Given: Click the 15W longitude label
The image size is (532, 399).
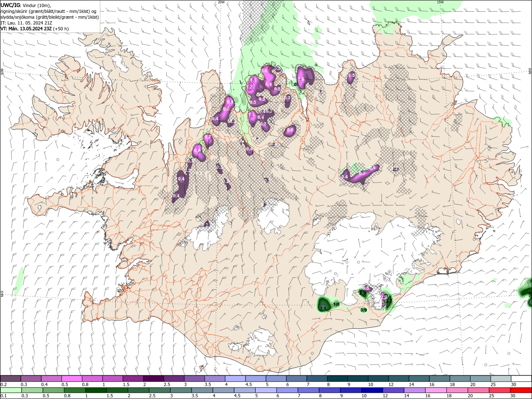Looking at the screenshot, I should [440, 2].
